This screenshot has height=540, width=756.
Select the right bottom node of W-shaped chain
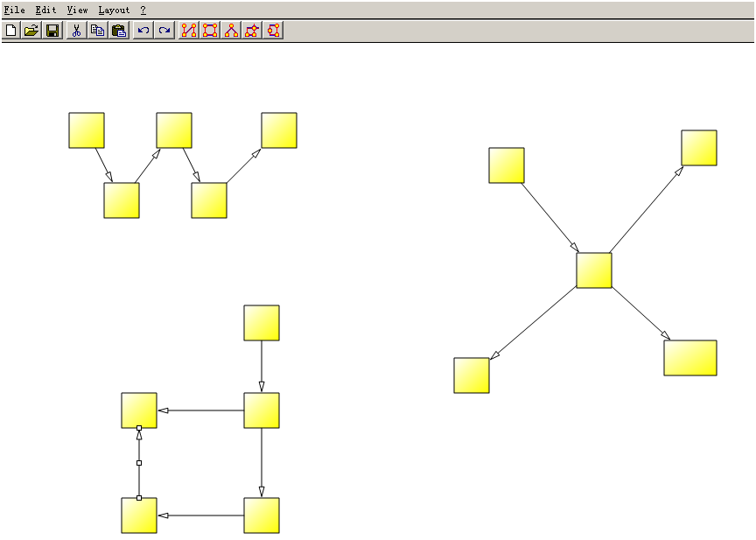pos(209,200)
